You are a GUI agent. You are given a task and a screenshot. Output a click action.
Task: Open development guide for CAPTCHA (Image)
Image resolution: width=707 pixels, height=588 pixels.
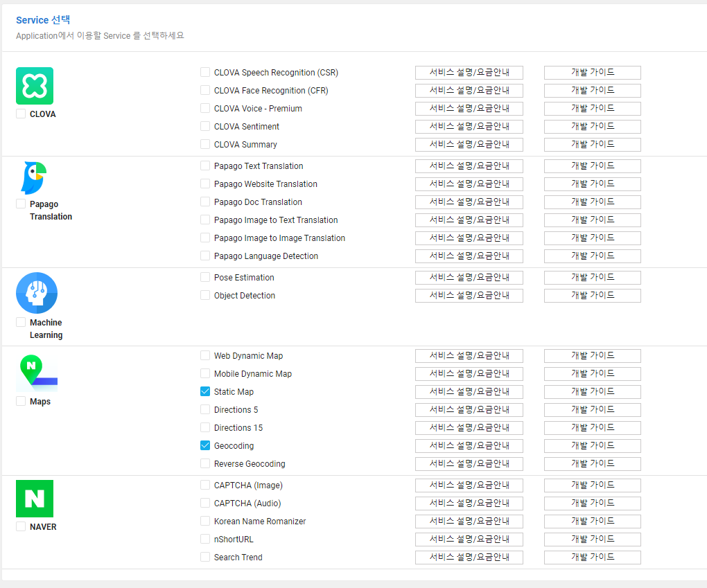pyautogui.click(x=593, y=485)
